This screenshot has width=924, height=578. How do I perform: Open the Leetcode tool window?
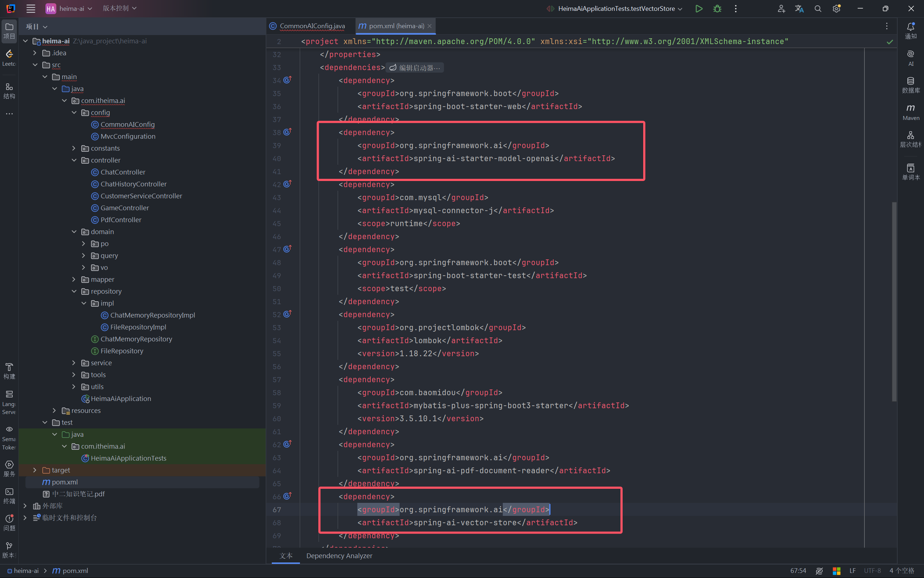pos(9,58)
